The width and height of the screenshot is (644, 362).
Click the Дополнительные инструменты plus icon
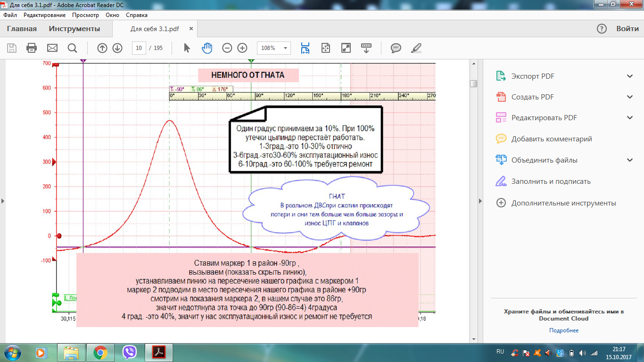(502, 203)
